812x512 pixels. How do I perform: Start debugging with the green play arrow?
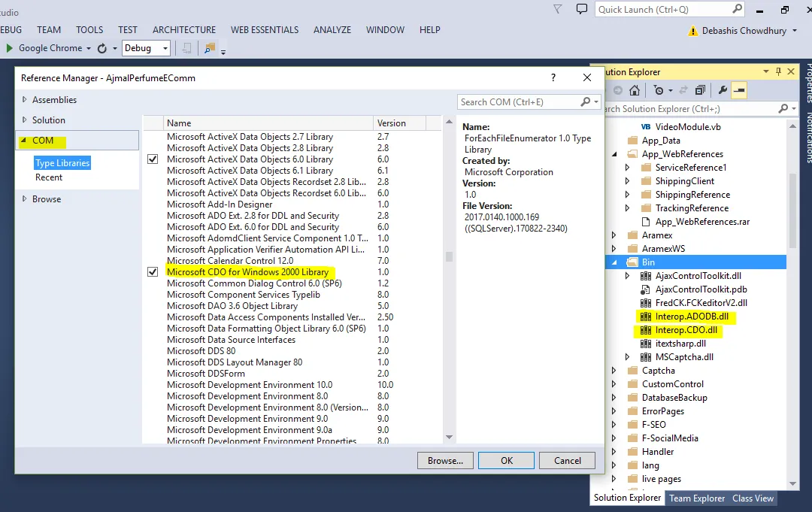(x=9, y=48)
